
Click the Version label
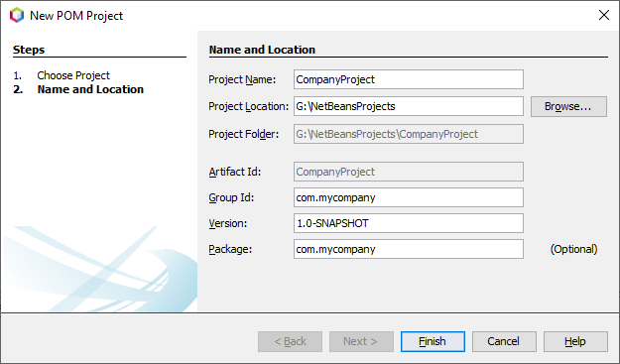[x=228, y=223]
